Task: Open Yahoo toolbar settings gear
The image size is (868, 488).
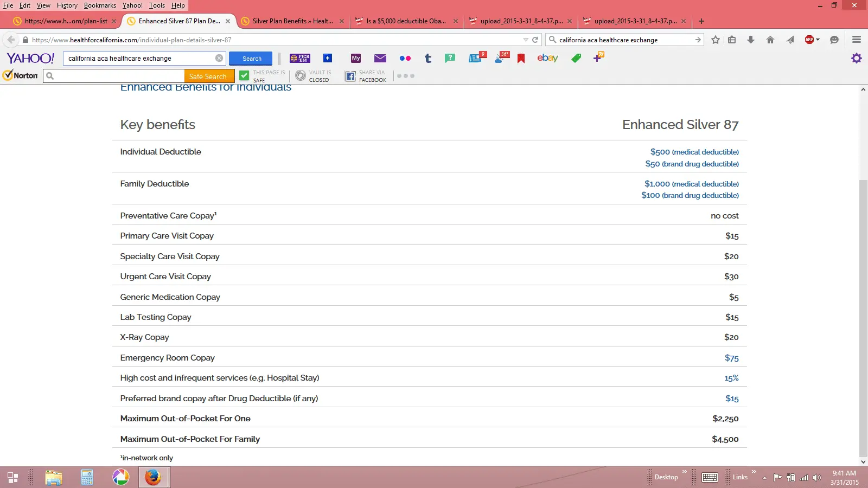Action: [x=856, y=58]
